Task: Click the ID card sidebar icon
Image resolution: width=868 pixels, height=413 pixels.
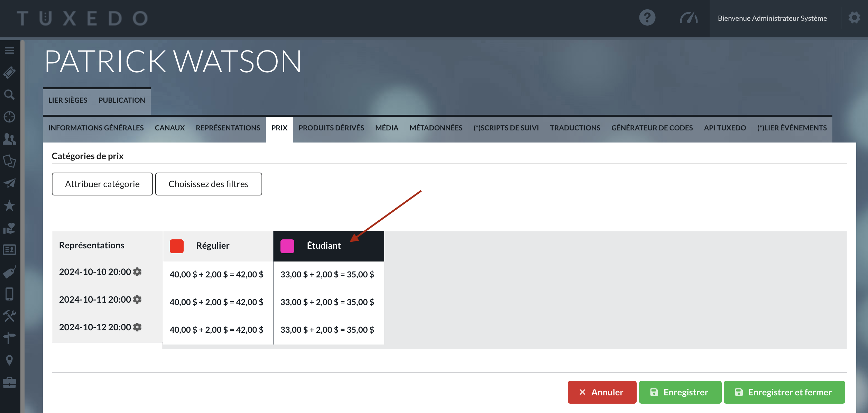Action: point(9,250)
